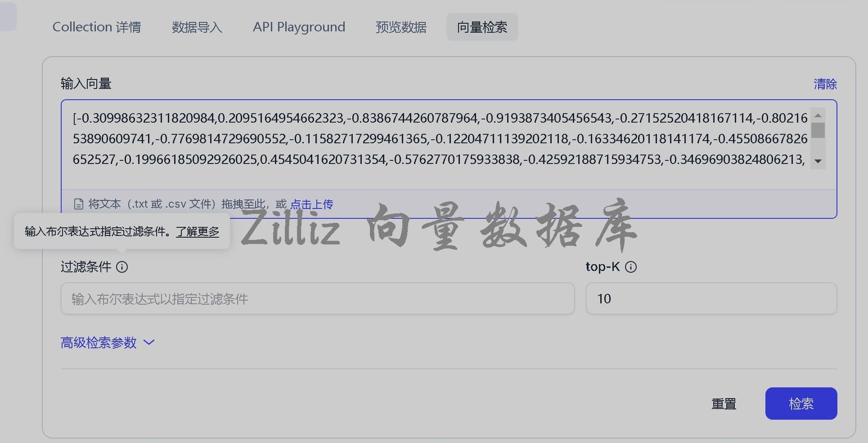Click the file icon in the upload area
Image resolution: width=868 pixels, height=443 pixels.
click(x=79, y=204)
